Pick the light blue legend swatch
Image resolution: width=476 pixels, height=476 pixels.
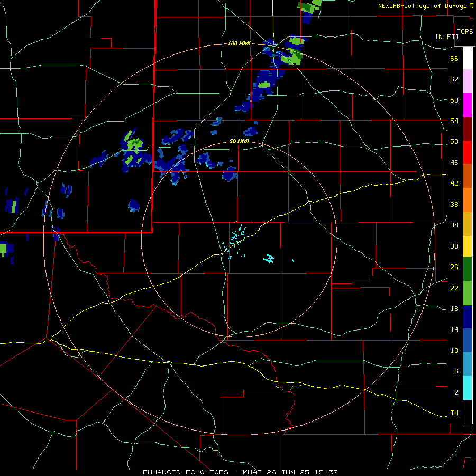[467, 364]
